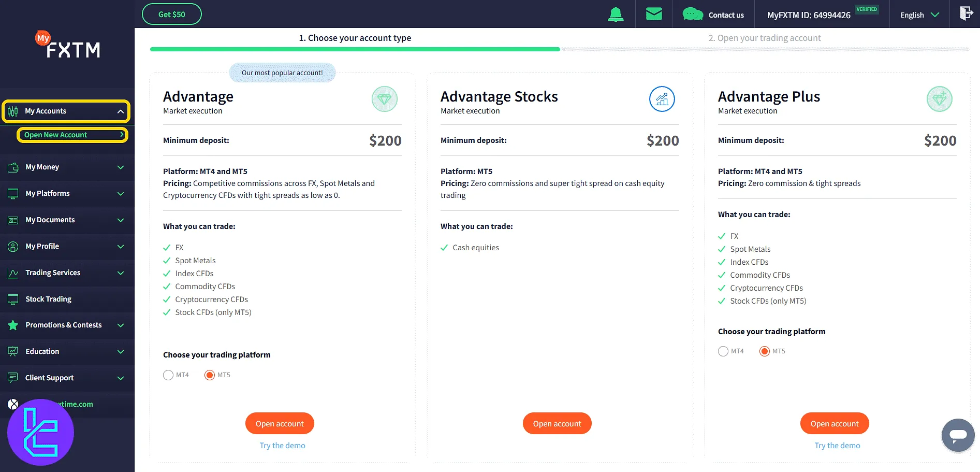
Task: Click Try the demo under Advantage
Action: (282, 446)
